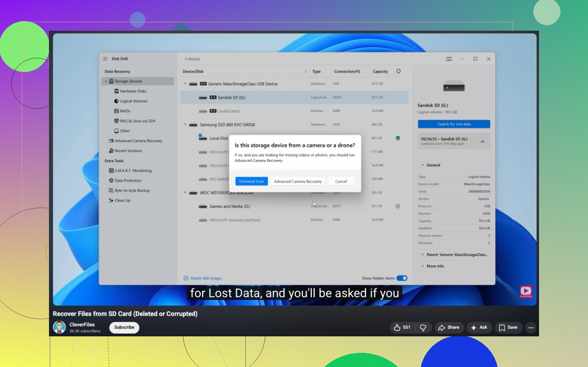Select Games and Media (D:) row
This screenshot has height=367, width=588.
coord(294,206)
